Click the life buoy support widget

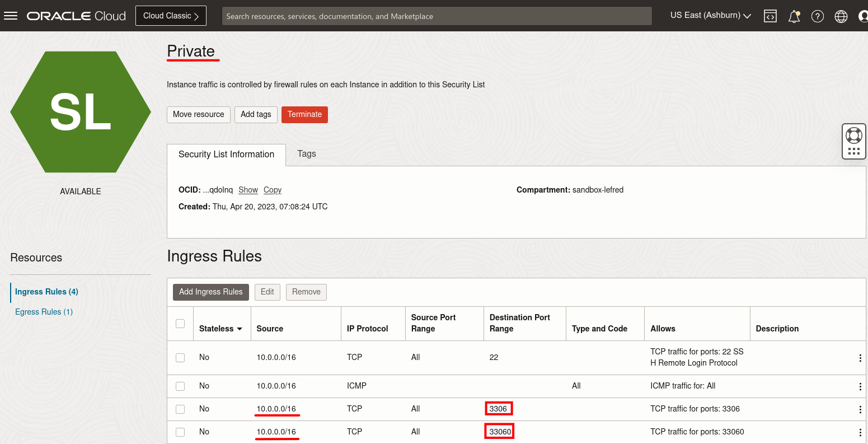(853, 135)
